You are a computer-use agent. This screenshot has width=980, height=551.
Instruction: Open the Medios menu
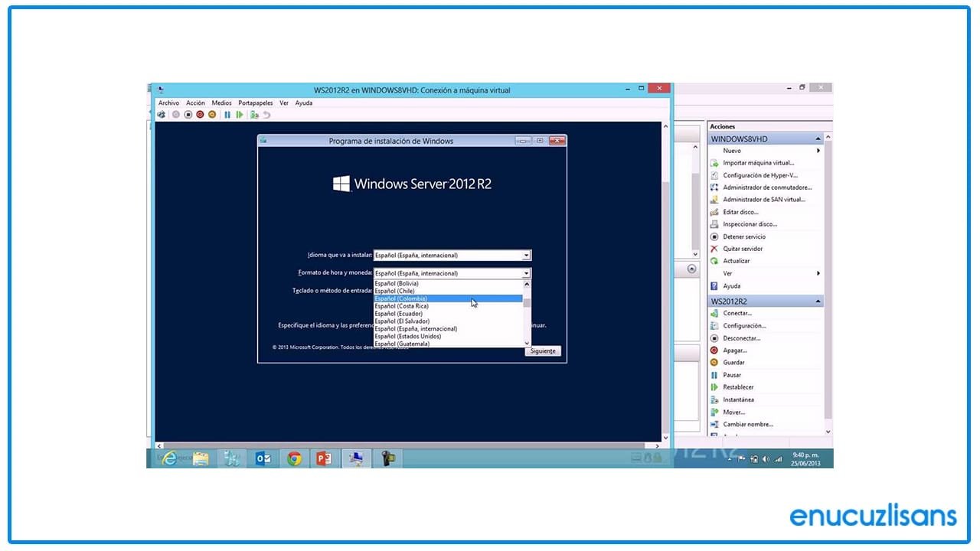pyautogui.click(x=221, y=103)
